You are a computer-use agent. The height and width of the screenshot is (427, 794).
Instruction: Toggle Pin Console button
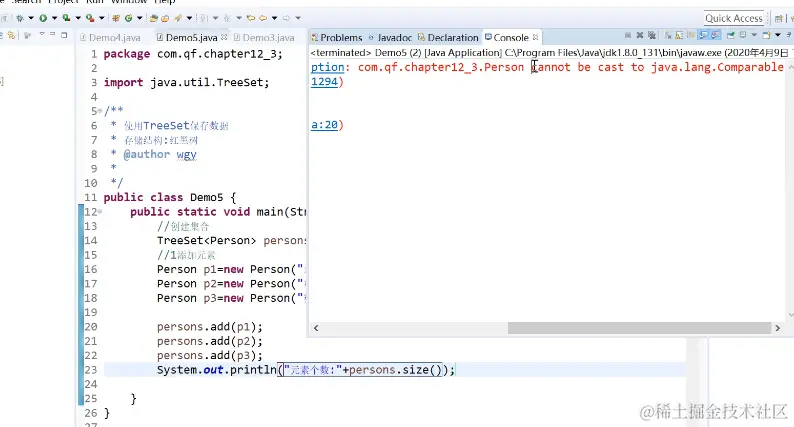[x=731, y=35]
